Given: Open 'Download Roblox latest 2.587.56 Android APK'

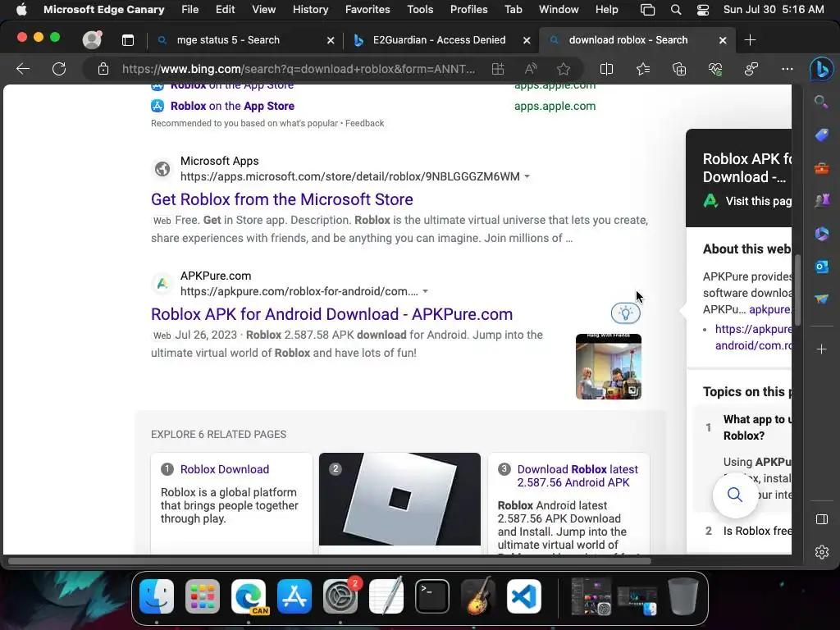Looking at the screenshot, I should [x=577, y=476].
